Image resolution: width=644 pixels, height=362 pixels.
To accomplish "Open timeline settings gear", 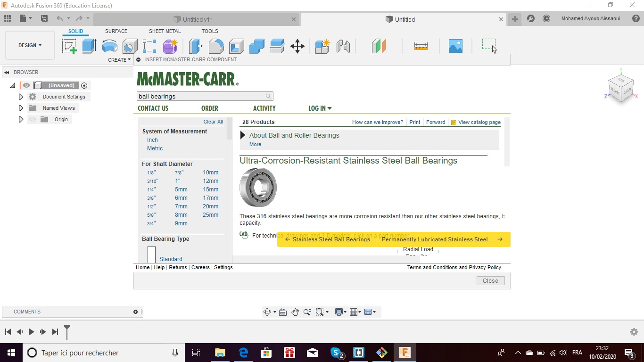I will point(634,332).
